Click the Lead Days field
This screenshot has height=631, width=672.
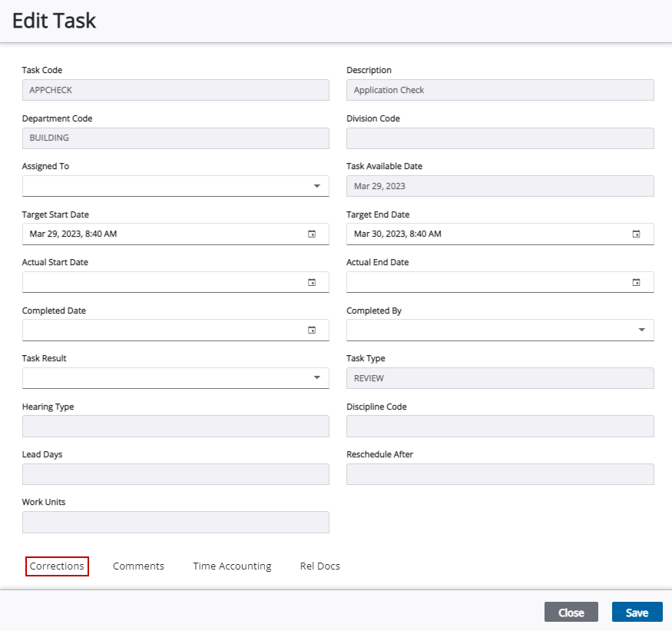point(176,474)
